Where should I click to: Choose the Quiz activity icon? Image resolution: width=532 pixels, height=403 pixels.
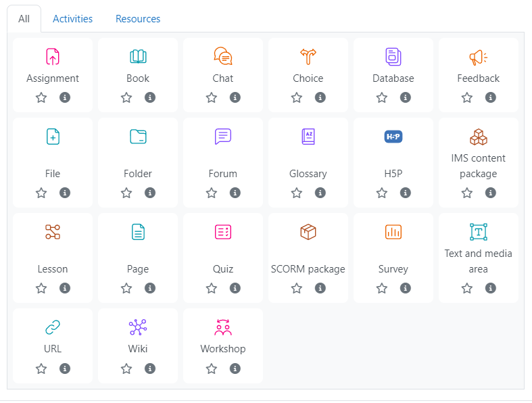coord(223,232)
